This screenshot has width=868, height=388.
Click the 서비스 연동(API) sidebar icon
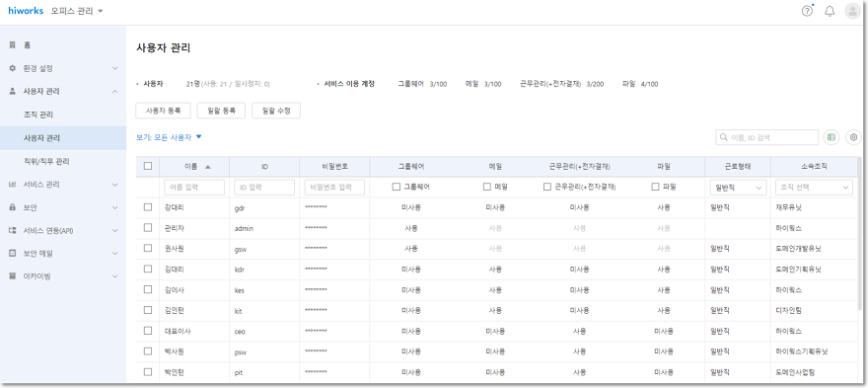12,230
